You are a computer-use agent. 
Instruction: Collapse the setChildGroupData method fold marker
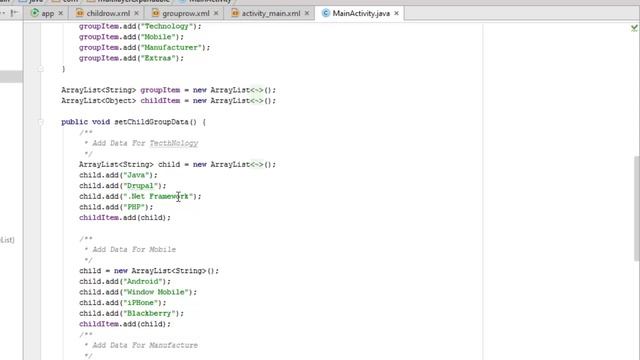point(40,122)
